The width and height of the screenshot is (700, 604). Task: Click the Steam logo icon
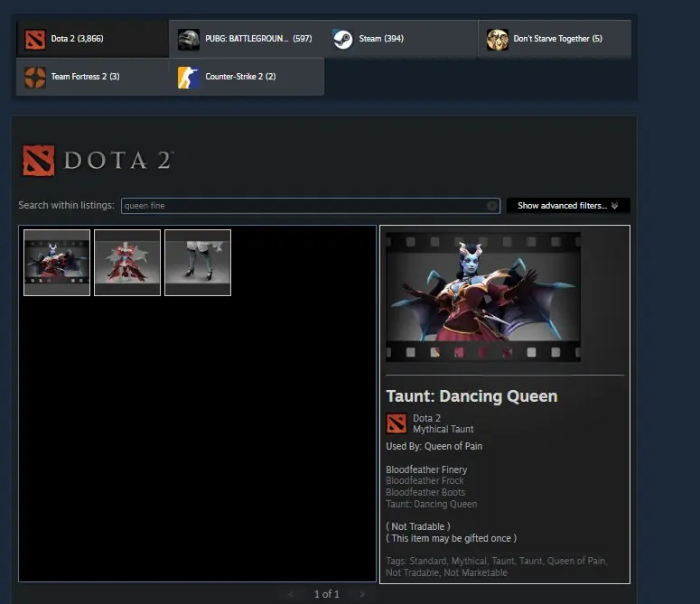(x=343, y=39)
